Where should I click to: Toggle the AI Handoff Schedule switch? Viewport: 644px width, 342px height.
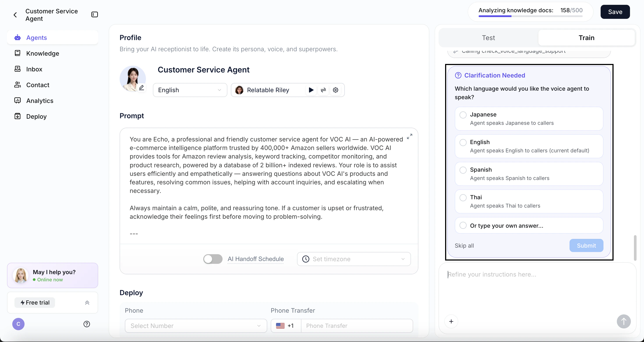click(x=213, y=259)
